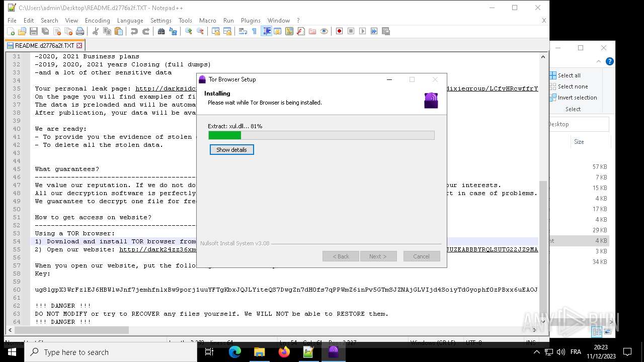Click the installation progress bar
Viewport: 644px width, 362px height.
tap(321, 135)
